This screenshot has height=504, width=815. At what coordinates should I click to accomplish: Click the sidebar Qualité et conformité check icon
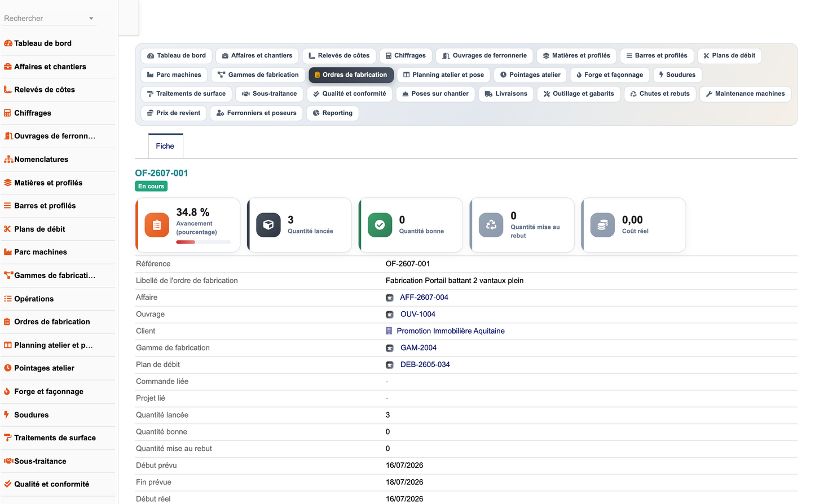8,484
